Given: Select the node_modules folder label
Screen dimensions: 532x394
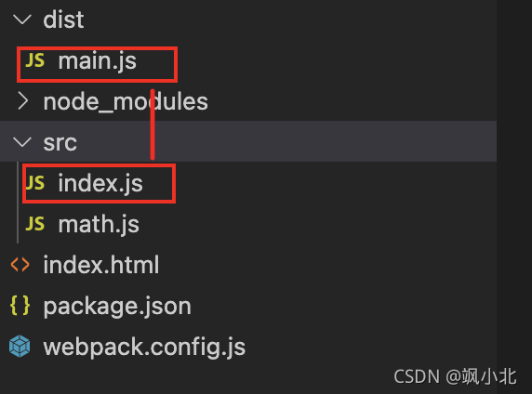Looking at the screenshot, I should 126,101.
